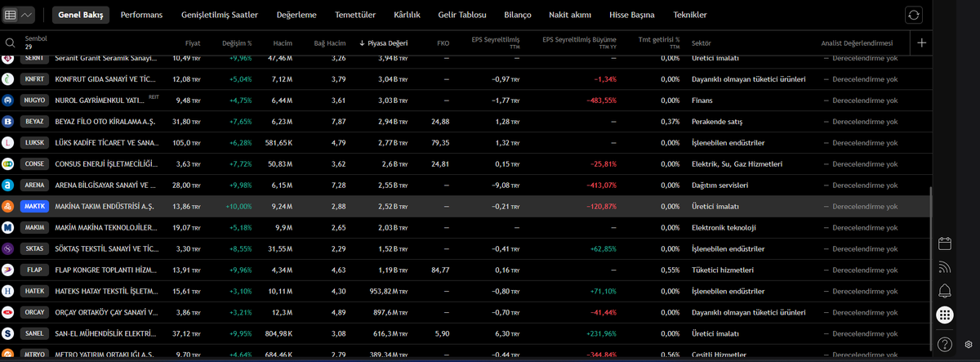Open the help question mark icon
The height and width of the screenshot is (362, 980).
[x=945, y=344]
